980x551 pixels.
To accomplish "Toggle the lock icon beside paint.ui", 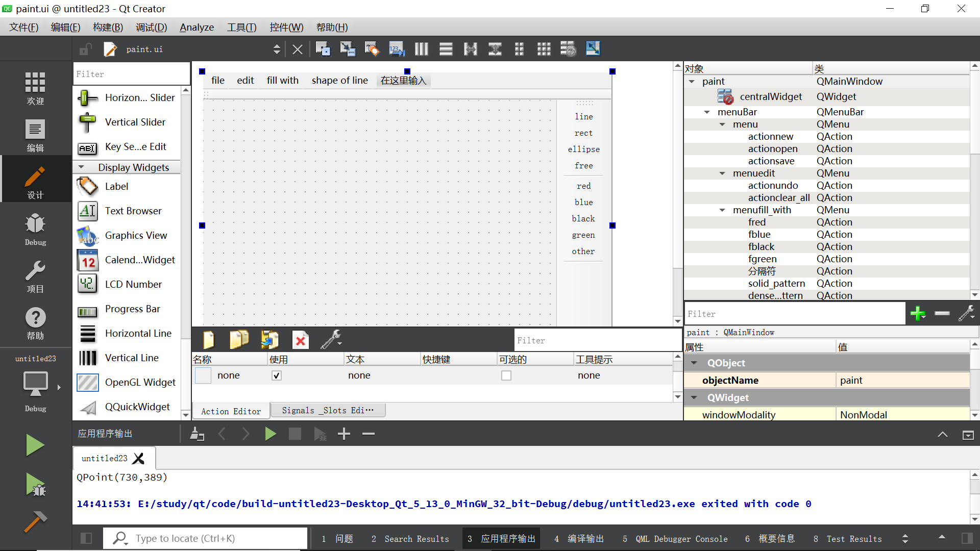I will pyautogui.click(x=85, y=48).
